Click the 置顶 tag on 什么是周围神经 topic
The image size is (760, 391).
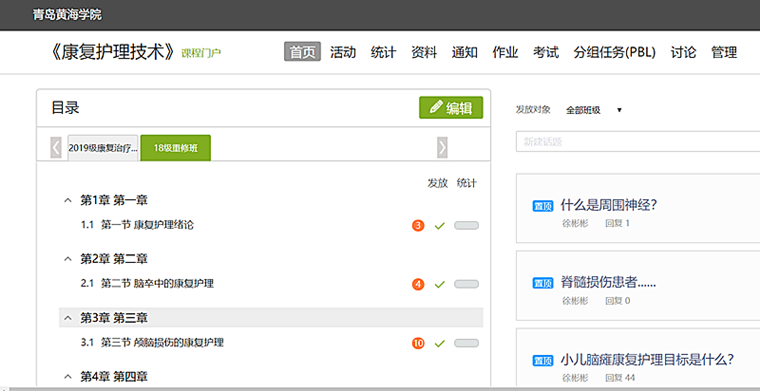point(542,206)
